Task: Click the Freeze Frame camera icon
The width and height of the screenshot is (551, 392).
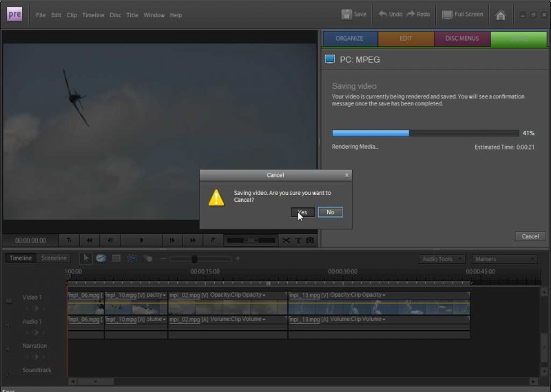Action: pyautogui.click(x=310, y=240)
